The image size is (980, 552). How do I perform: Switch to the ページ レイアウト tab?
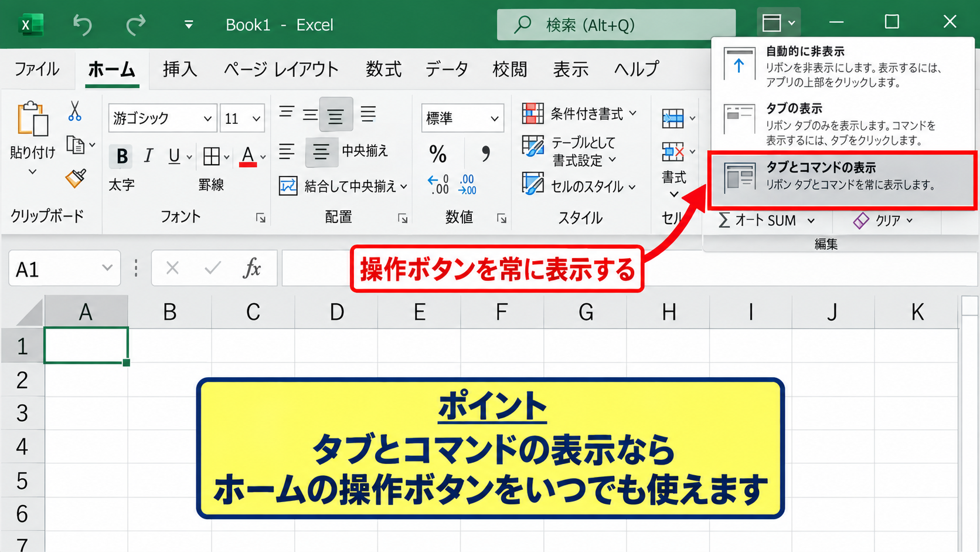281,69
